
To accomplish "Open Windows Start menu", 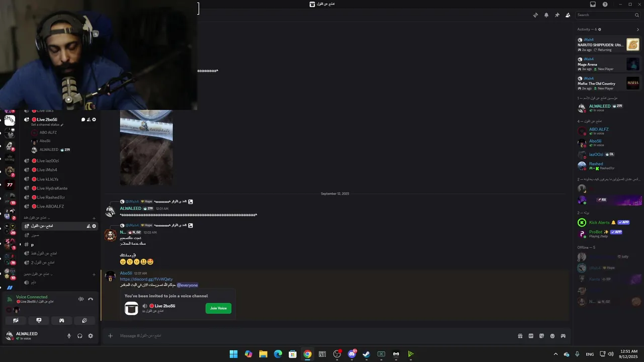I will [x=233, y=354].
